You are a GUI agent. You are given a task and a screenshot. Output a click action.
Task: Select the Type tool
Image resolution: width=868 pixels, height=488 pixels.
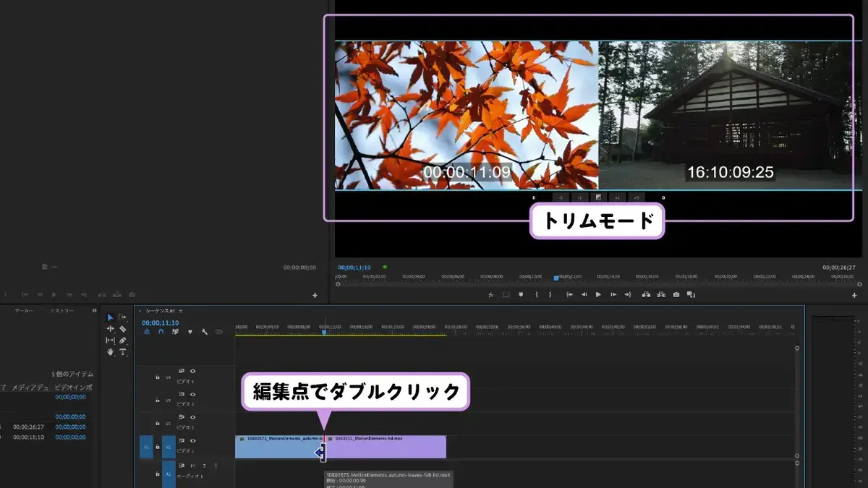[123, 352]
